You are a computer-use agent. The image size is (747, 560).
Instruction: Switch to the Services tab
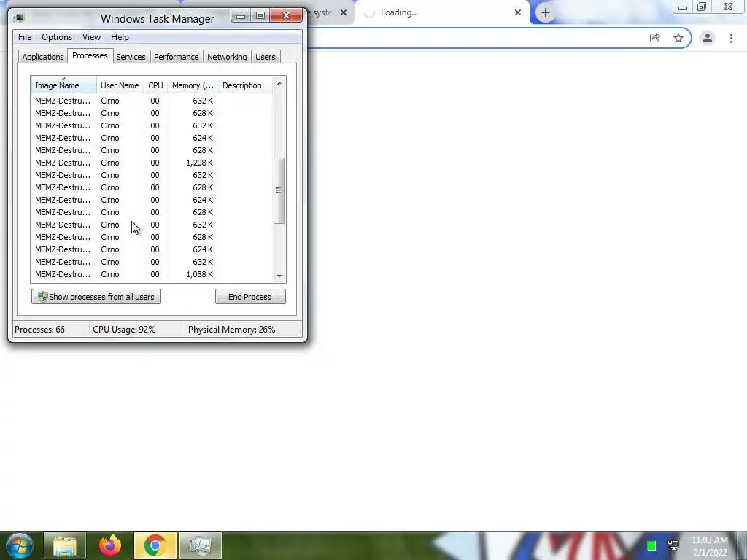click(x=131, y=57)
